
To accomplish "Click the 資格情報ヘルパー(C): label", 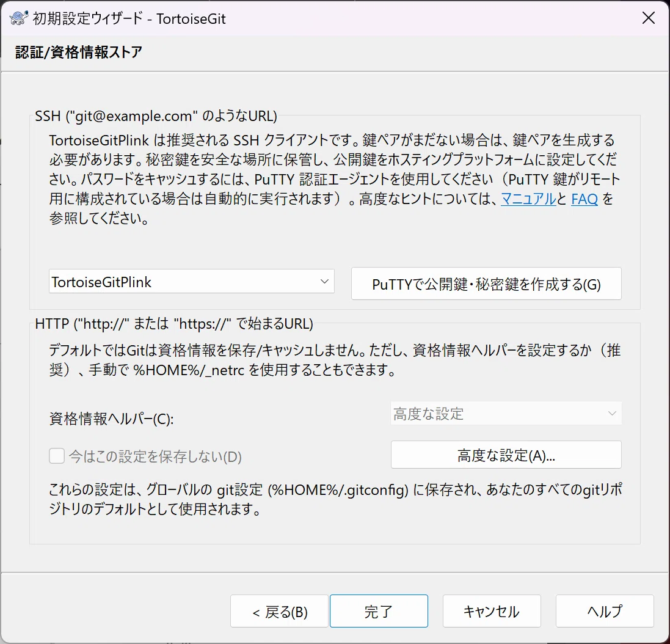I will coord(111,419).
